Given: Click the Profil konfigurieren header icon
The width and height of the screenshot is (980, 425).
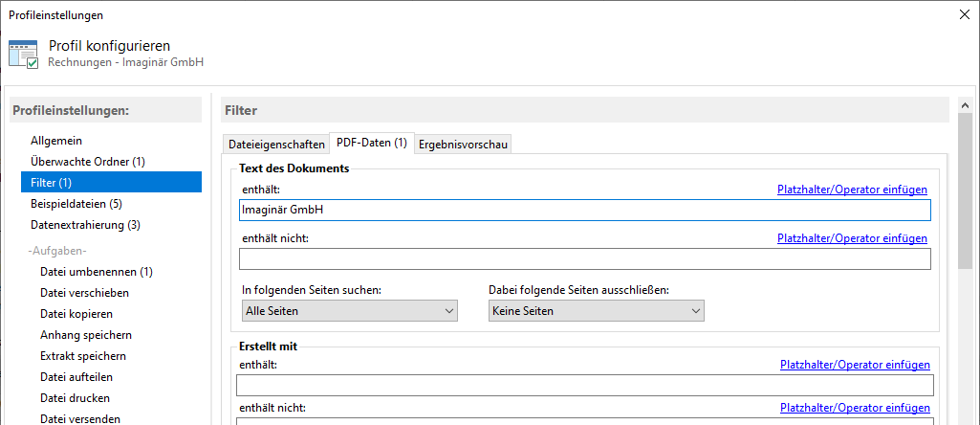Looking at the screenshot, I should [23, 54].
